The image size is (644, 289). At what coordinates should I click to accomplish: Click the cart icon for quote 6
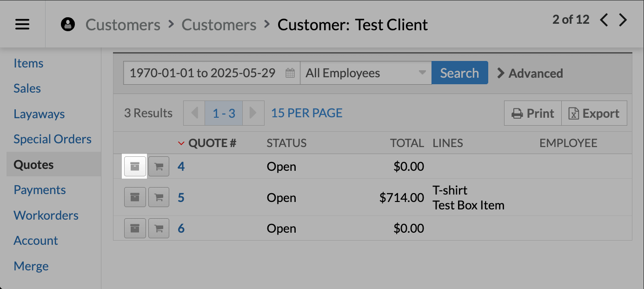click(x=159, y=228)
